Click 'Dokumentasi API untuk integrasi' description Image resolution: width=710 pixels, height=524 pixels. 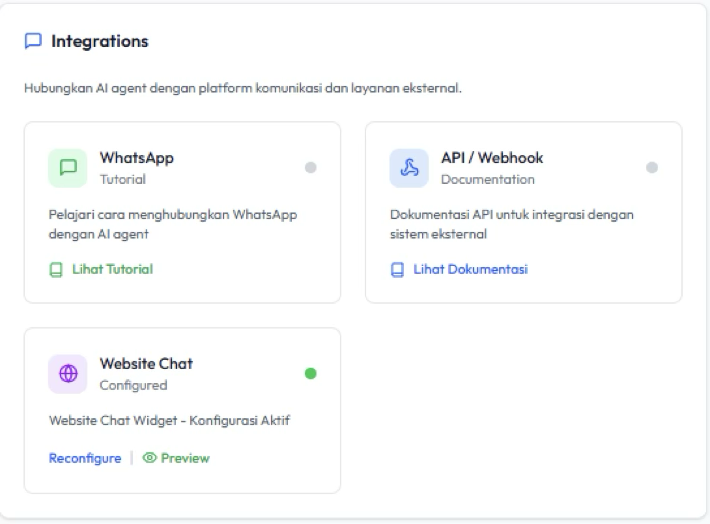(x=512, y=224)
